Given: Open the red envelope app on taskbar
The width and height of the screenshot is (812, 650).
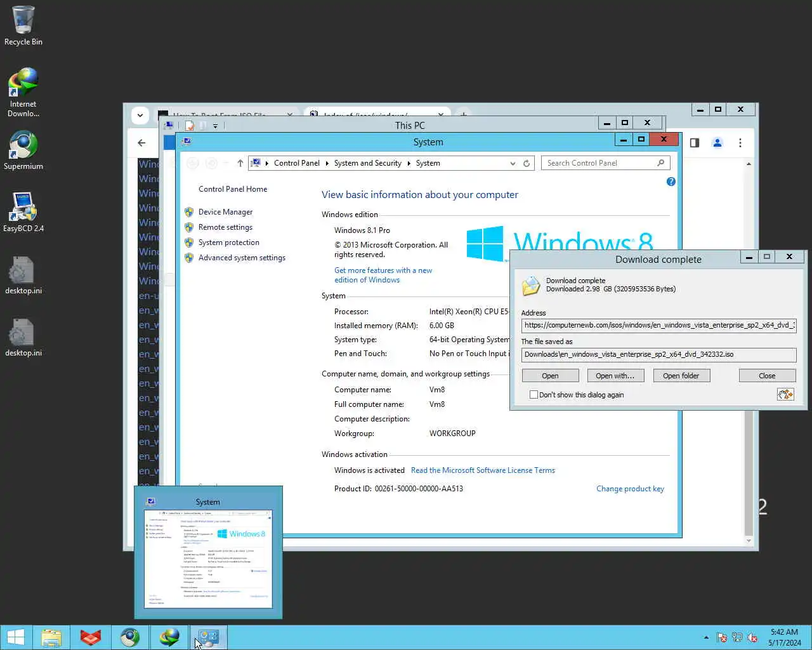Looking at the screenshot, I should pos(91,637).
